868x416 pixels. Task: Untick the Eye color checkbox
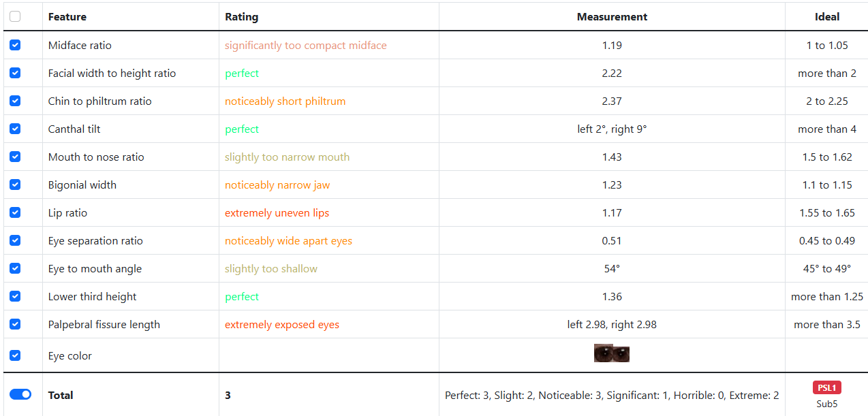tap(15, 355)
